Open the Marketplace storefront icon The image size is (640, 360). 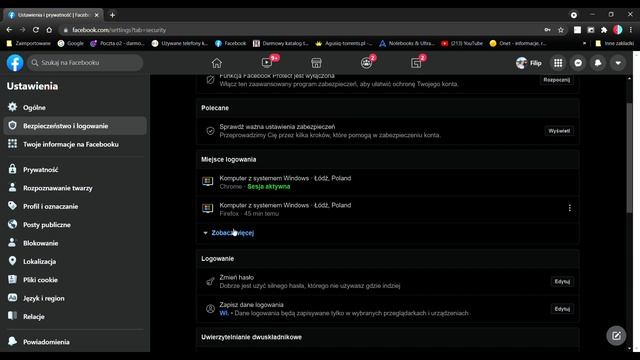click(x=316, y=63)
